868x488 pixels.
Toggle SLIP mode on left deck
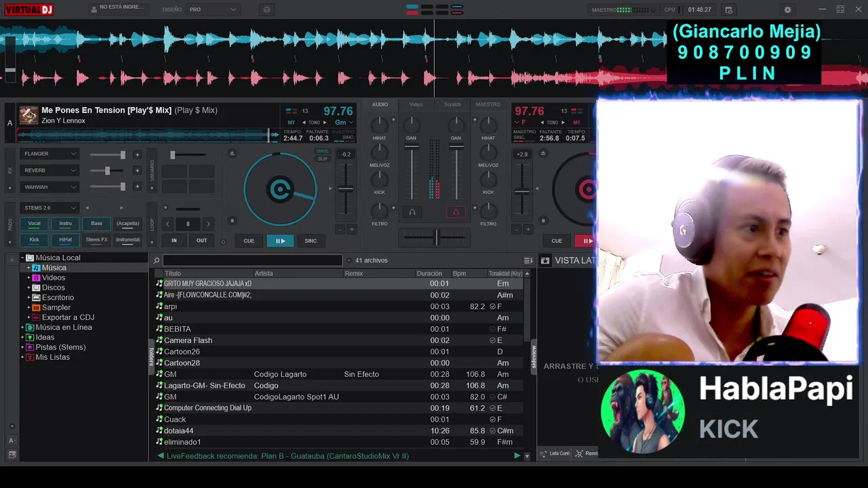click(323, 159)
